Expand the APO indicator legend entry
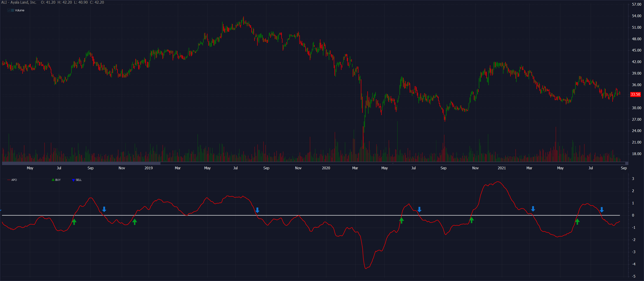The width and height of the screenshot is (644, 281). click(14, 180)
